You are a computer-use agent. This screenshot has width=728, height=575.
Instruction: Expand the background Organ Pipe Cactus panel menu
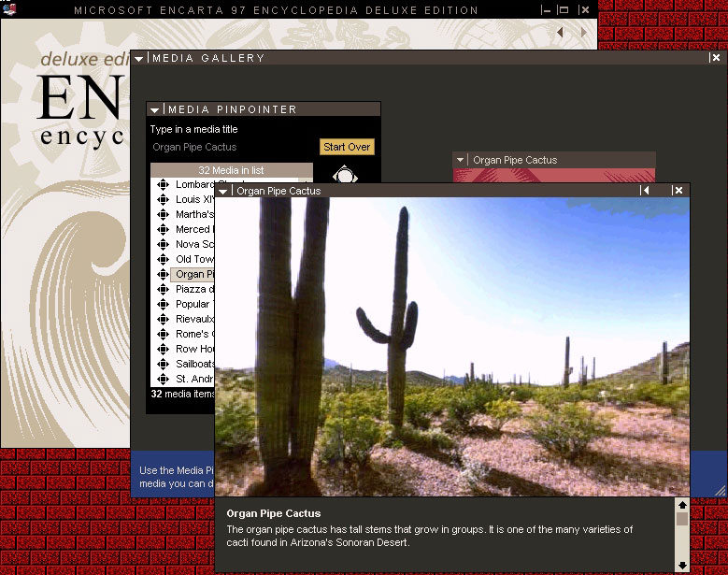pos(461,160)
